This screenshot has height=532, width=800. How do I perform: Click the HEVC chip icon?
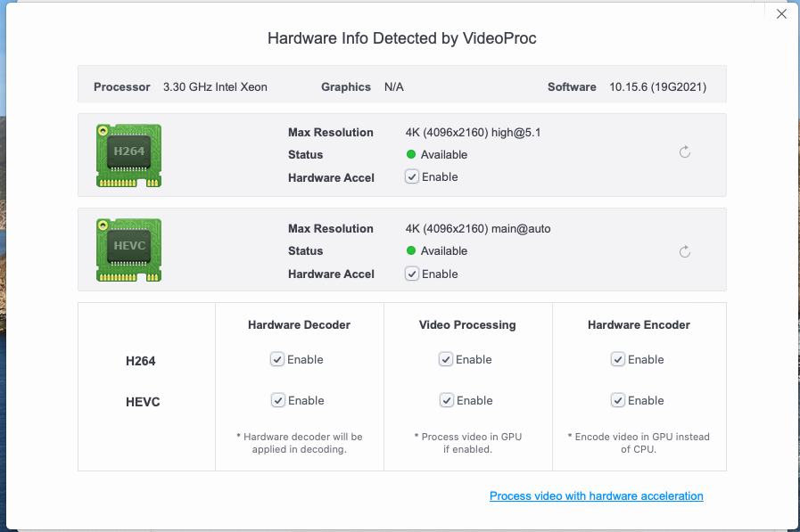click(129, 250)
